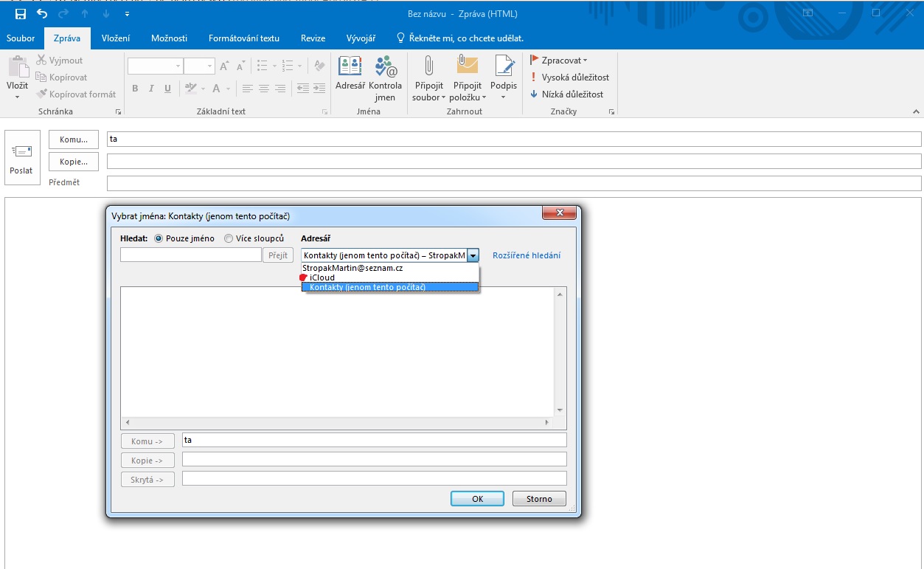This screenshot has height=569, width=924.
Task: Toggle bold formatting in Základní text
Action: coord(135,89)
